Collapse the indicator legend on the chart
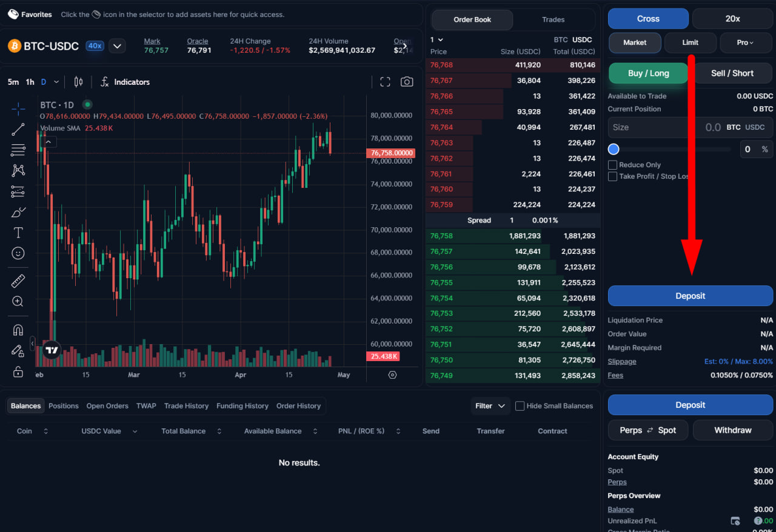Viewport: 776px width, 532px height. click(x=48, y=142)
